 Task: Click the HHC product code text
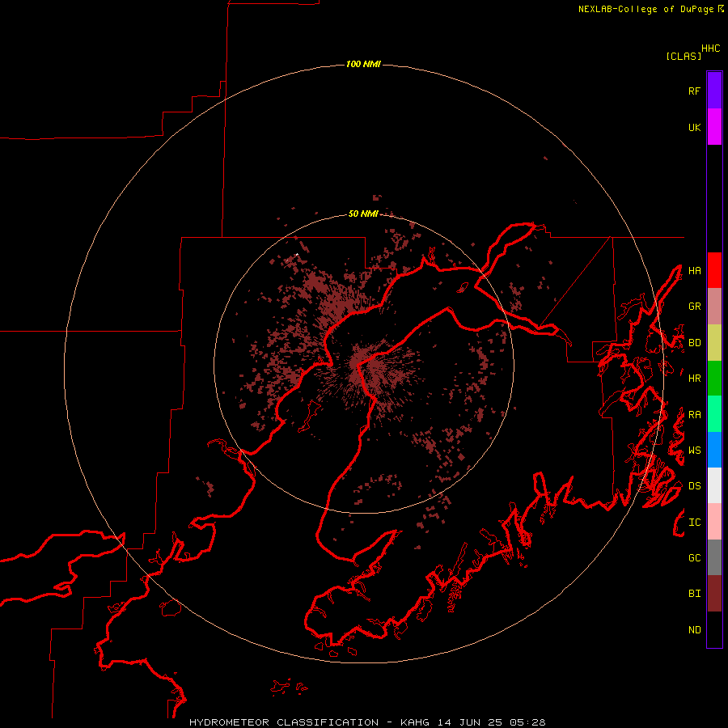click(711, 49)
